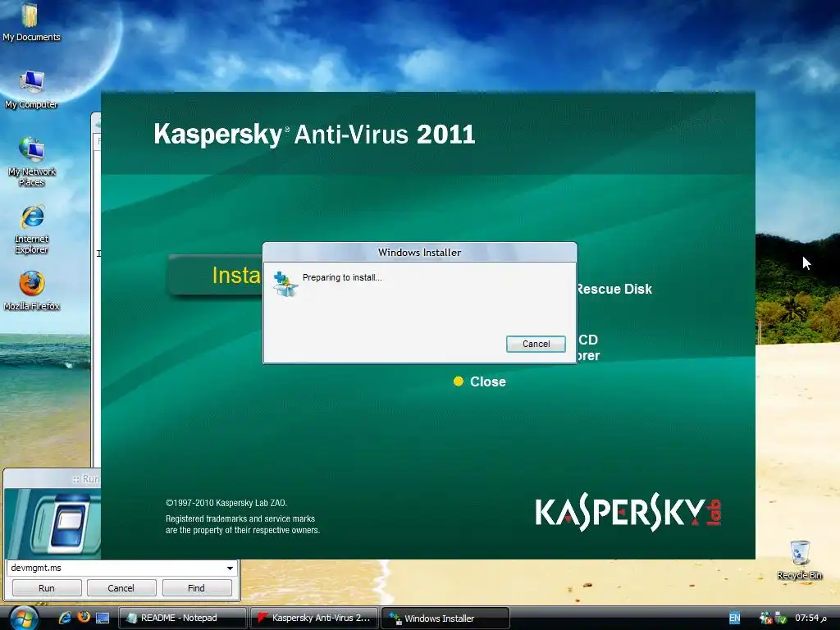Image resolution: width=840 pixels, height=630 pixels.
Task: Click Show Desktop quick launch icon
Action: (103, 618)
